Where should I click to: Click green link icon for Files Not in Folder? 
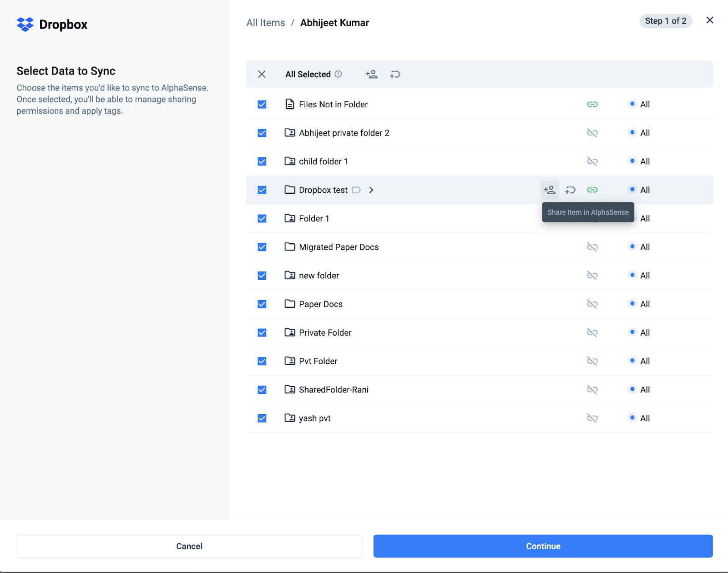coord(592,105)
